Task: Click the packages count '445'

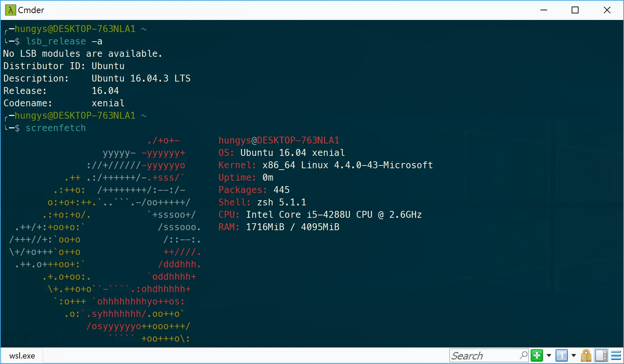Action: pyautogui.click(x=282, y=190)
